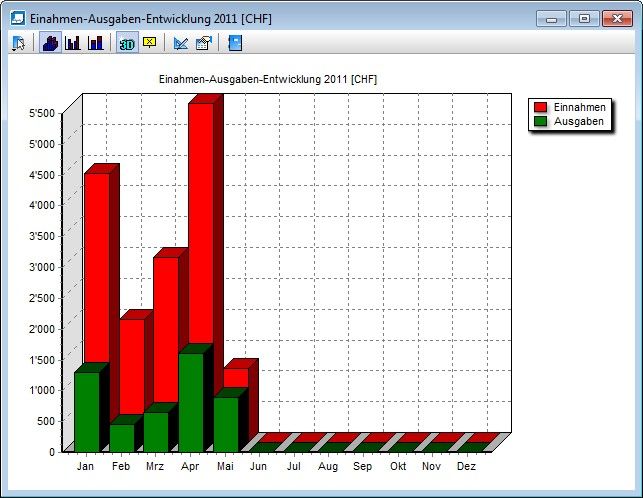Click the window's application icon in title bar
Image resolution: width=643 pixels, height=498 pixels.
point(18,18)
